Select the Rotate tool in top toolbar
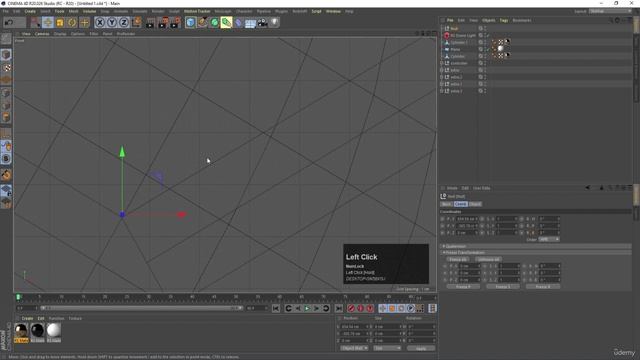Screen dimensions: 640x360 point(72,22)
